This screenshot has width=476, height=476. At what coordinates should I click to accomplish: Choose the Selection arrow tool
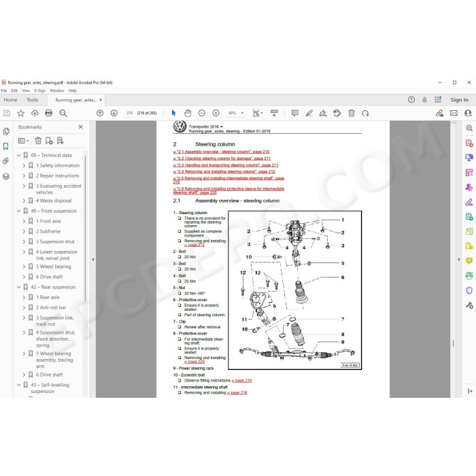click(x=173, y=114)
